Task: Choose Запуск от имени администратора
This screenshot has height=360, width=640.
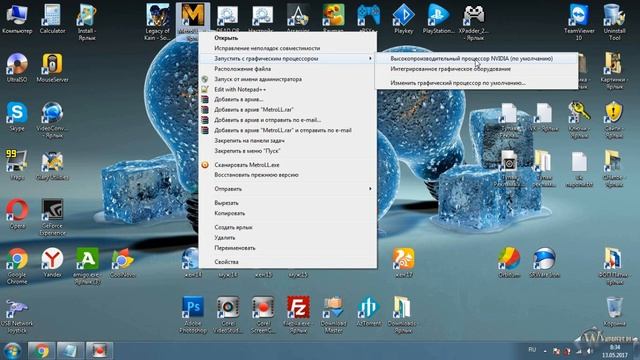Action: [287, 79]
